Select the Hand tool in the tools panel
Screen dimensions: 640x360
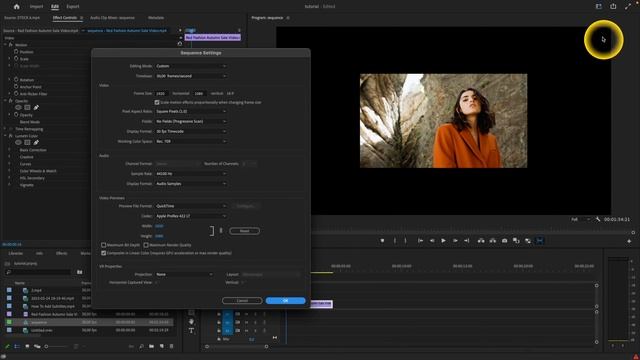click(191, 322)
